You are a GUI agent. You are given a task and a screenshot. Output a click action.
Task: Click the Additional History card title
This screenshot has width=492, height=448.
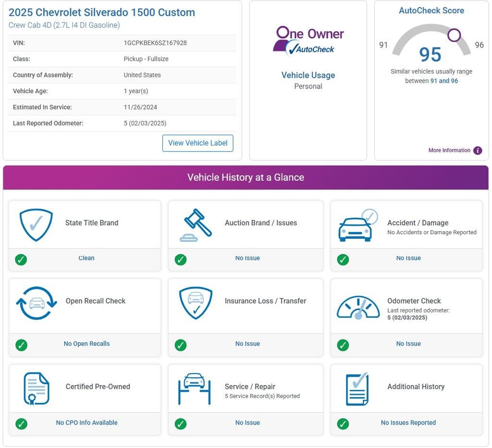(x=416, y=387)
